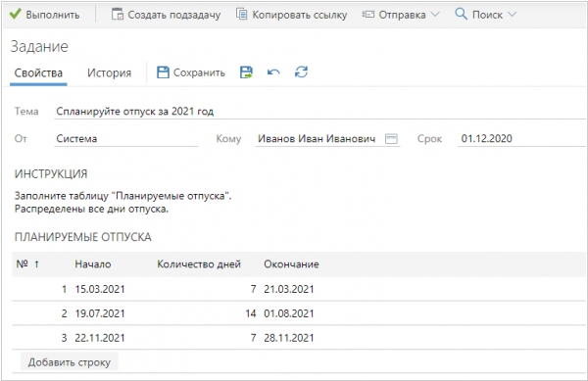Viewport: 588px width, 381px height.
Task: Click row number 3 cell
Action: 64,338
